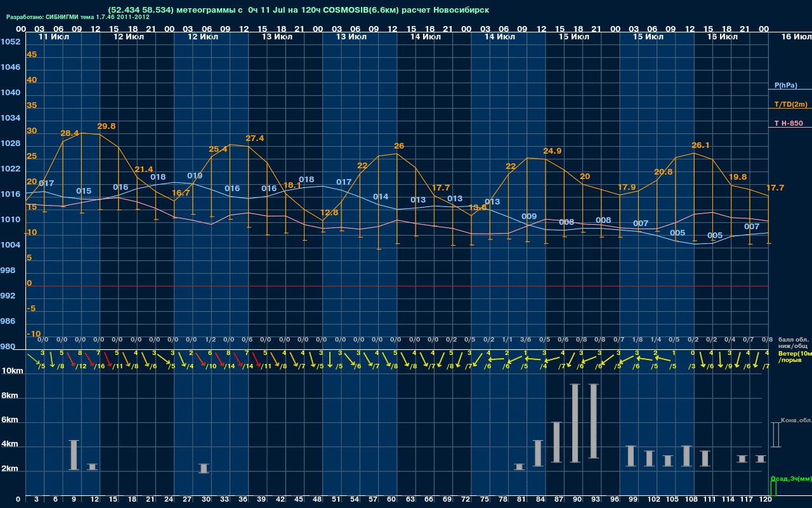Viewport: 812px width, 508px height.
Task: Click the 014 pressure value label
Action: (x=381, y=197)
